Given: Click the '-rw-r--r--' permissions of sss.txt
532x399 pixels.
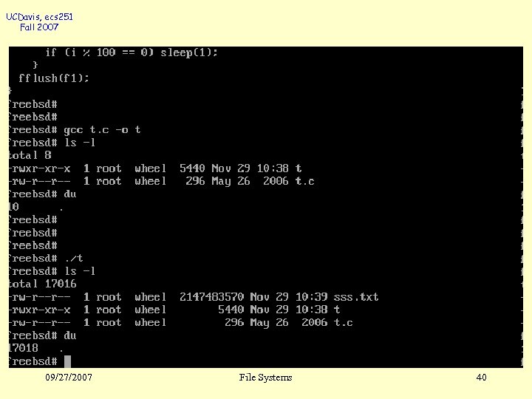Looking at the screenshot, I should (40, 297).
